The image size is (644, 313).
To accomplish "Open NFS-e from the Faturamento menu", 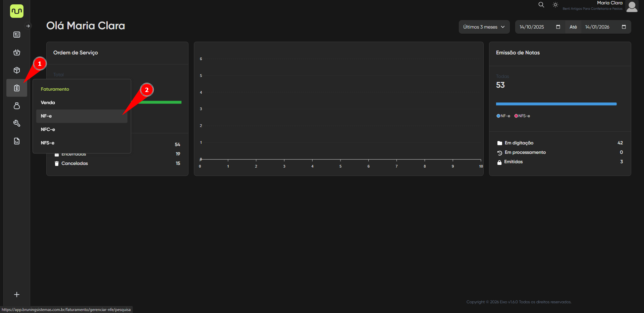I will [x=48, y=143].
